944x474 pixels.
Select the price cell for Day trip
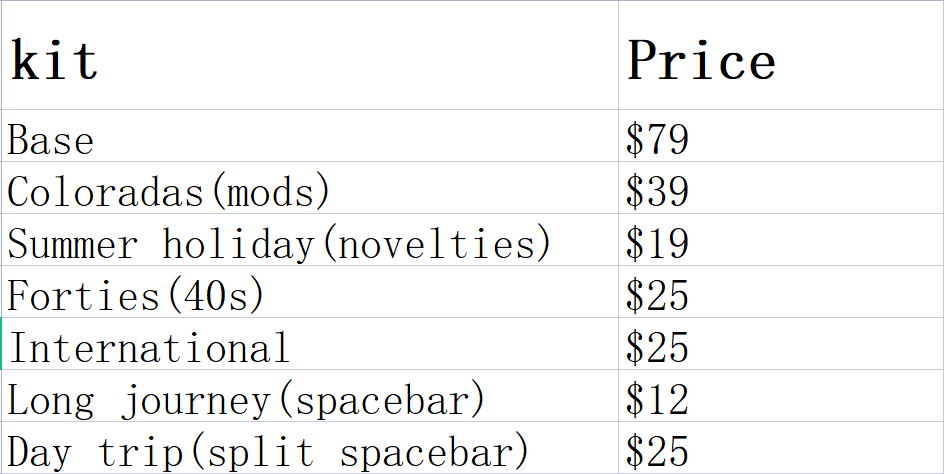coord(657,452)
